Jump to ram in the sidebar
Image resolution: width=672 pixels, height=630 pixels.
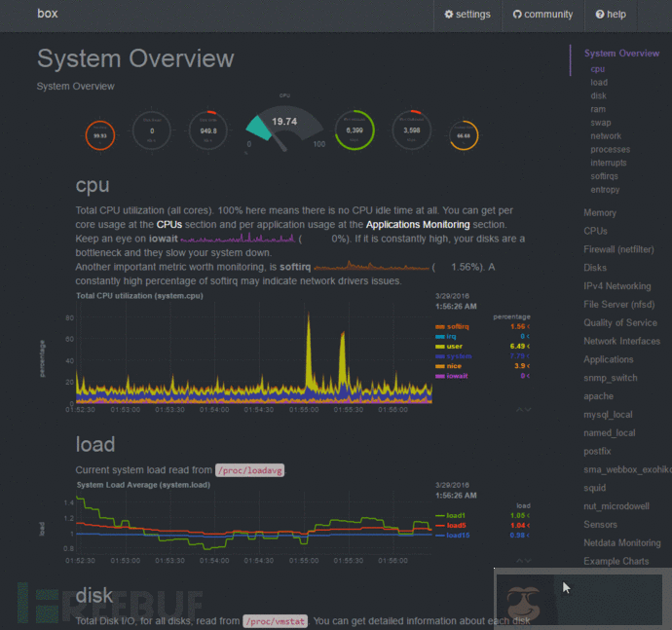click(598, 109)
